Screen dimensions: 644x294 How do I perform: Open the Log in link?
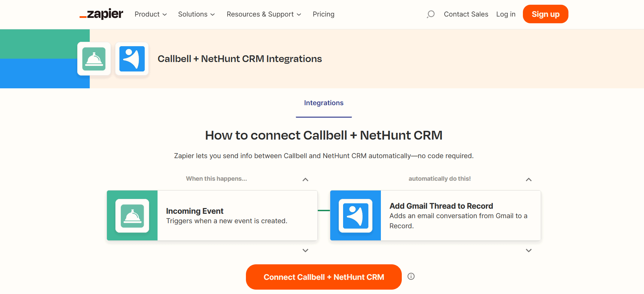[x=506, y=14]
